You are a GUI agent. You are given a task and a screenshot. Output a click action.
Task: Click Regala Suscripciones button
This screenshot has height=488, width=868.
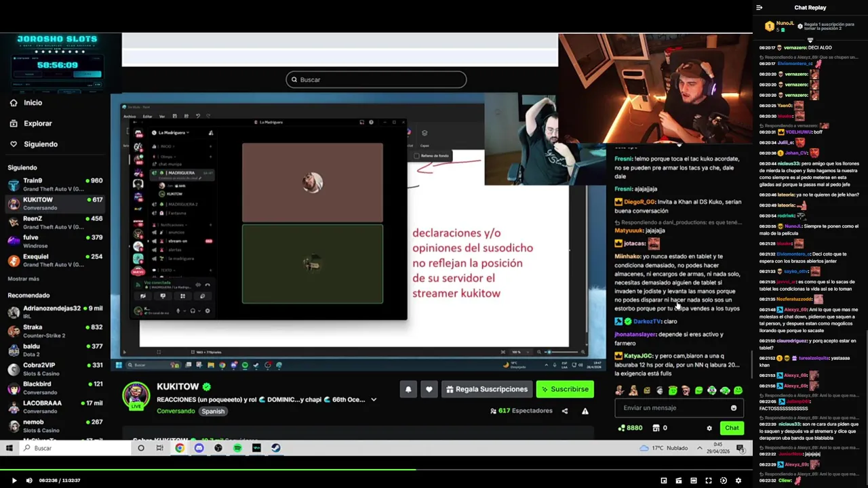click(x=486, y=389)
